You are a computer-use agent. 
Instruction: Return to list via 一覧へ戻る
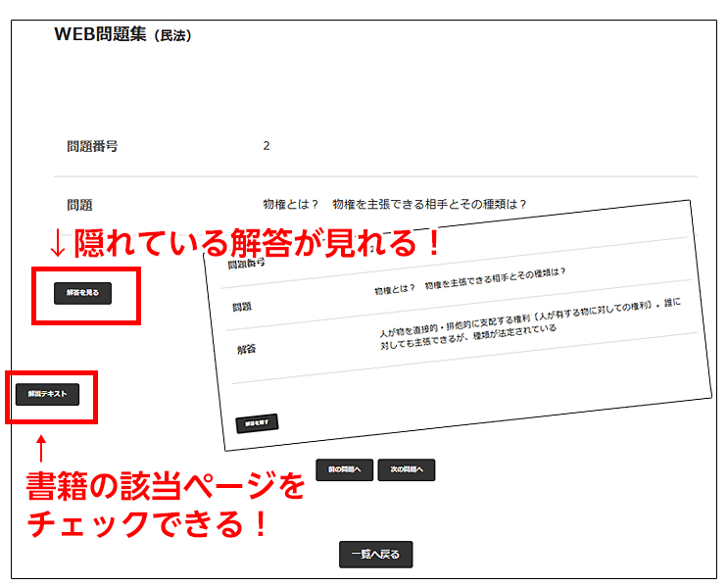click(376, 554)
